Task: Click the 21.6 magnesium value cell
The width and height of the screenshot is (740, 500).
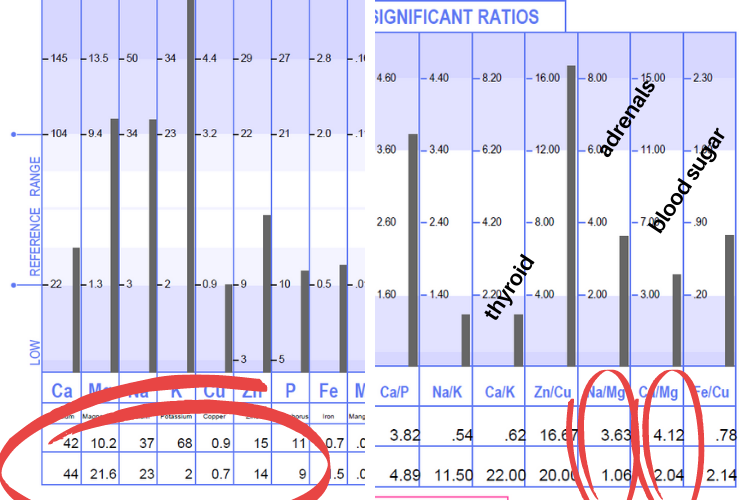Action: (x=101, y=470)
